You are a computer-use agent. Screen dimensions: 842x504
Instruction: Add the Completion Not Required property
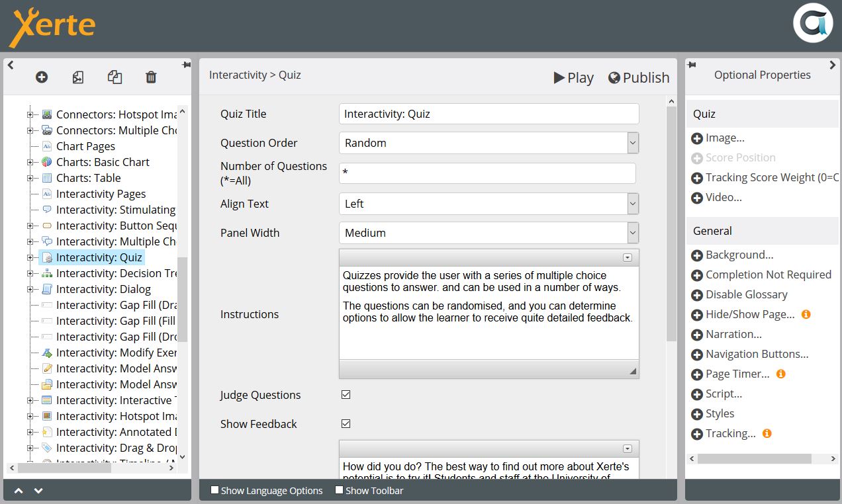tap(761, 275)
